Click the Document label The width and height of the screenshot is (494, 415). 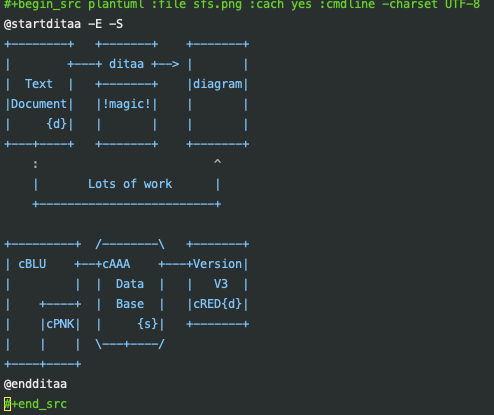click(39, 104)
